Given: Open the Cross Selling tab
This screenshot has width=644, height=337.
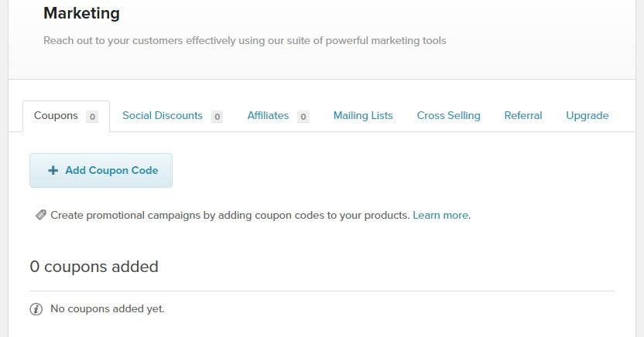Looking at the screenshot, I should [x=448, y=116].
